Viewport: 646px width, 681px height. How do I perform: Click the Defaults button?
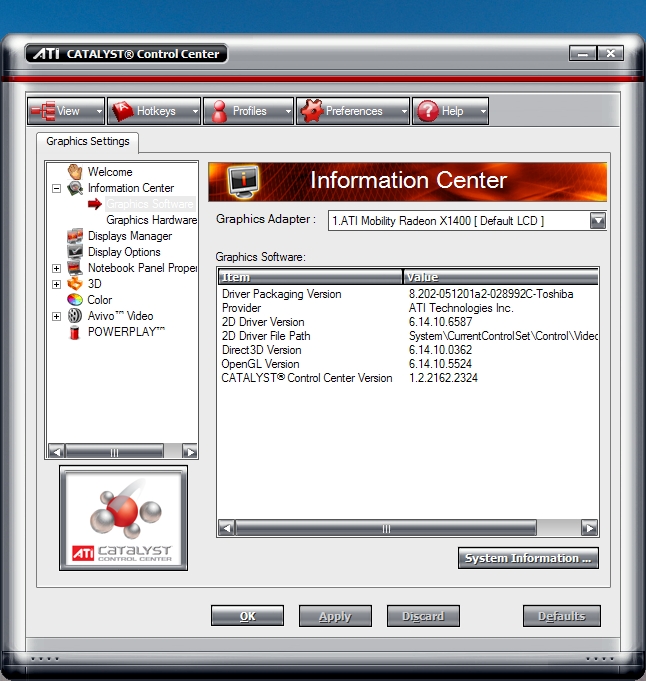click(562, 616)
